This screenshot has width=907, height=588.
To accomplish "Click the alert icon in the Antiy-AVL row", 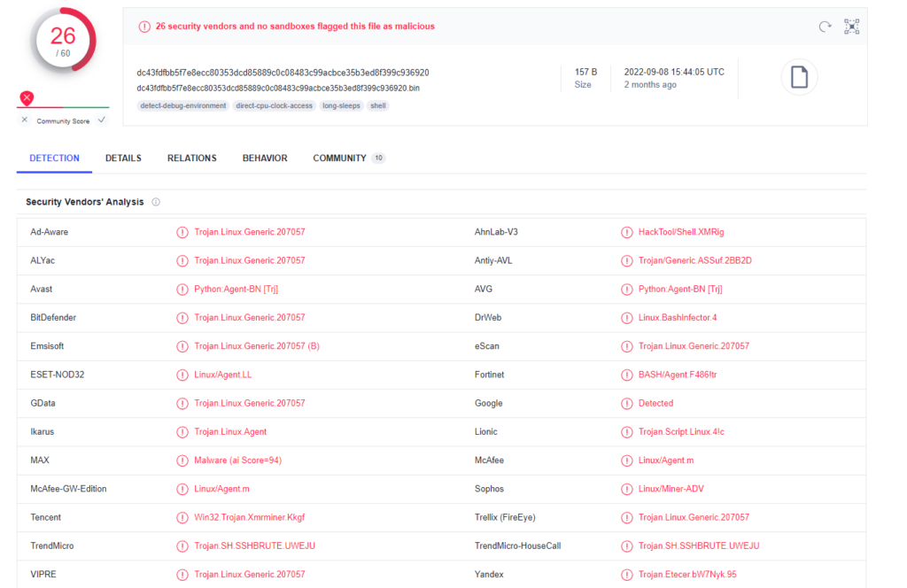I will tap(626, 260).
